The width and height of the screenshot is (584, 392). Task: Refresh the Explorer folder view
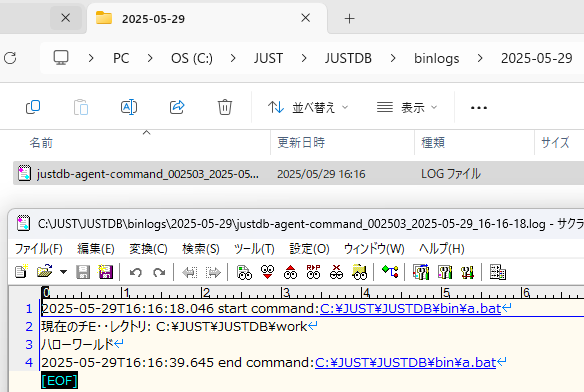[10, 58]
